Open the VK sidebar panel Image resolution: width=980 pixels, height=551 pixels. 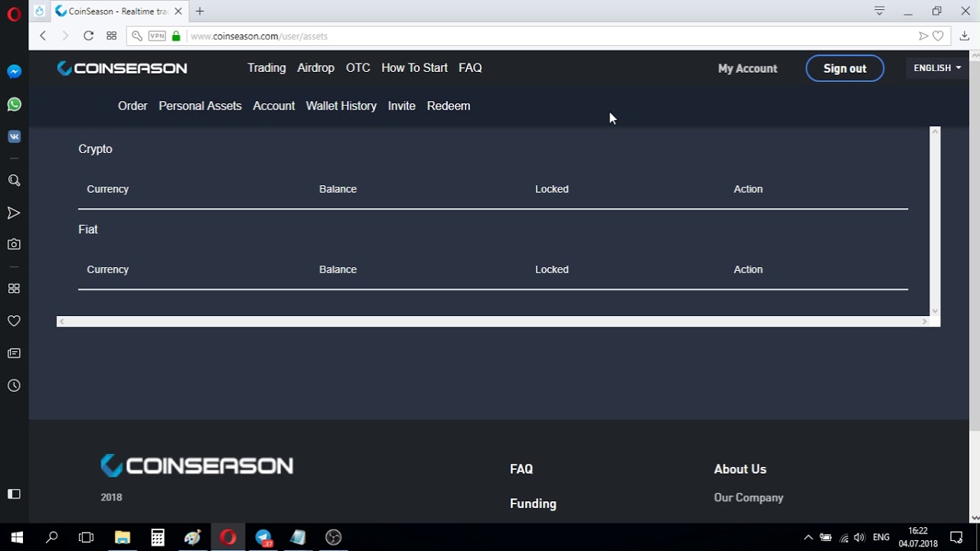coord(14,137)
